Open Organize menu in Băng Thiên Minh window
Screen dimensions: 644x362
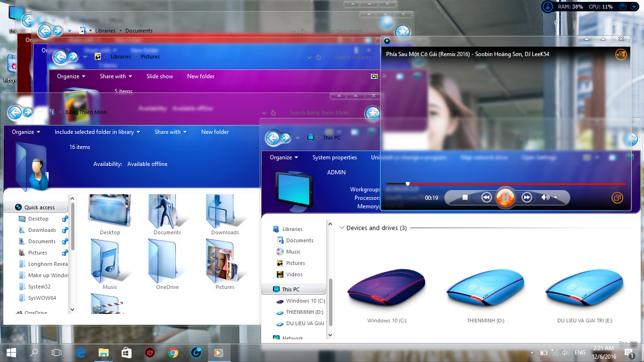pyautogui.click(x=26, y=132)
